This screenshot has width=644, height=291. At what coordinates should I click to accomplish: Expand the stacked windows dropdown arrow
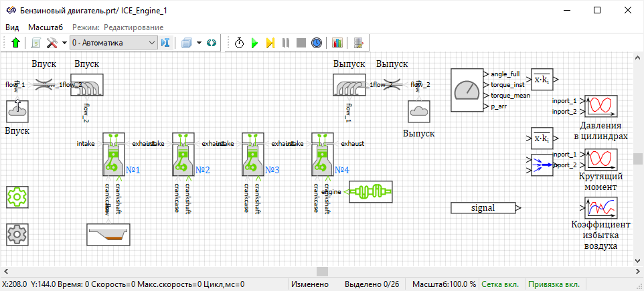pyautogui.click(x=199, y=43)
